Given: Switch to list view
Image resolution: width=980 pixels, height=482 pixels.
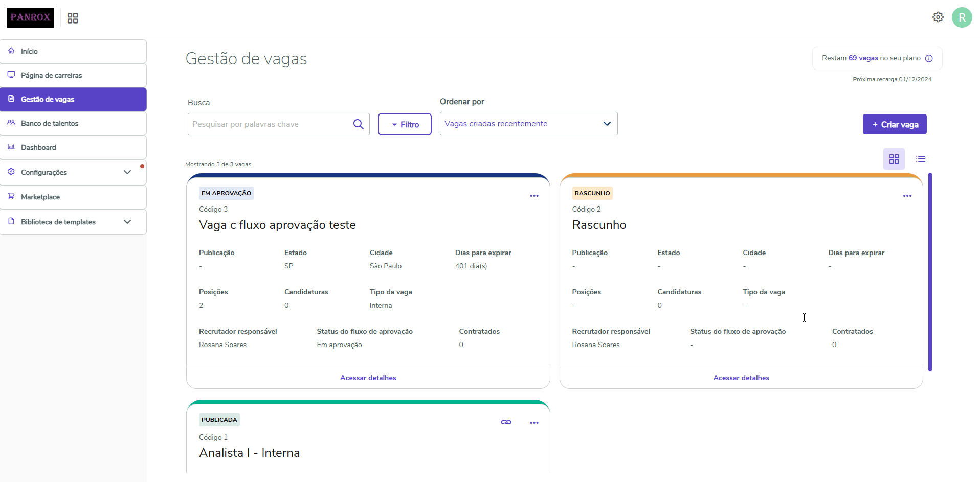Looking at the screenshot, I should (921, 159).
